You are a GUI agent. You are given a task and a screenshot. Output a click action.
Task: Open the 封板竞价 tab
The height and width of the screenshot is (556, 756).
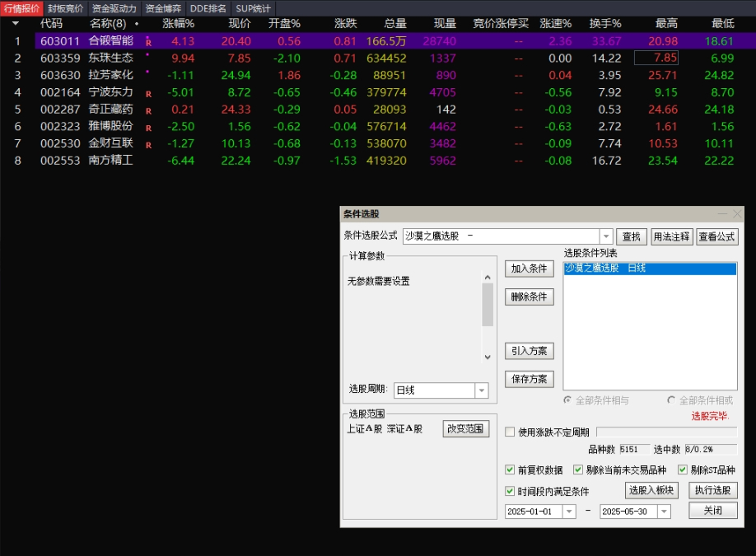[66, 8]
